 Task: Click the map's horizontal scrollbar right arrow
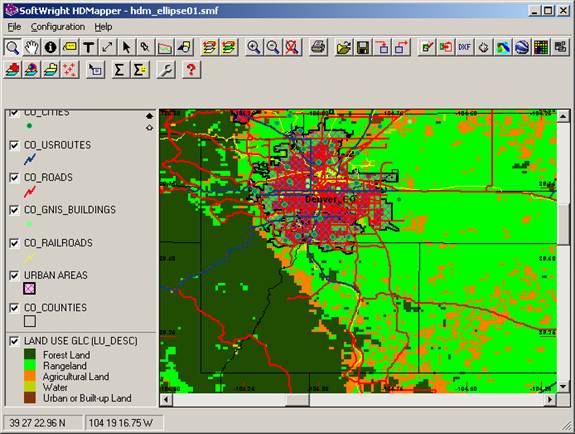(550, 399)
